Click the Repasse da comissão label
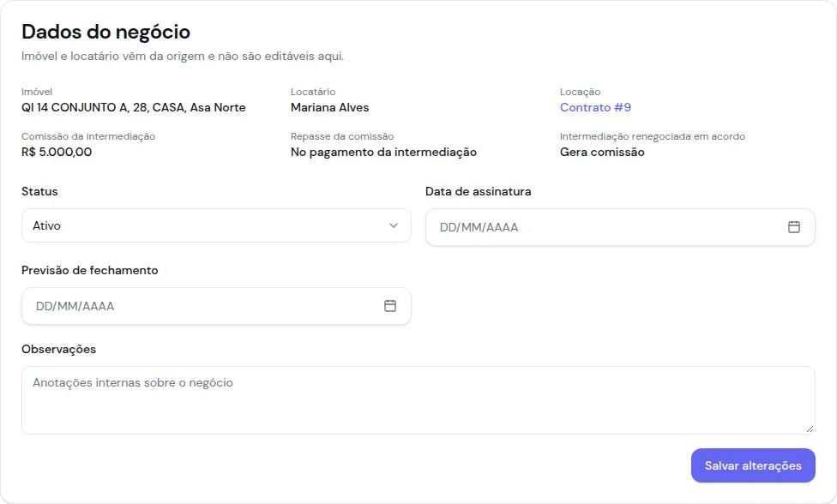Viewport: 837px width, 504px height. [342, 136]
